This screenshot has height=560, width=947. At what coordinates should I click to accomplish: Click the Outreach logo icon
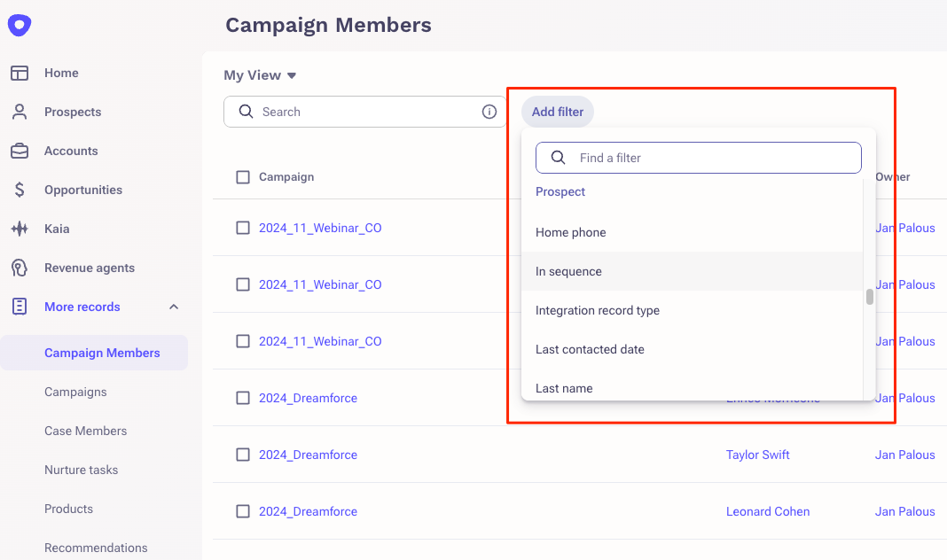(x=20, y=25)
